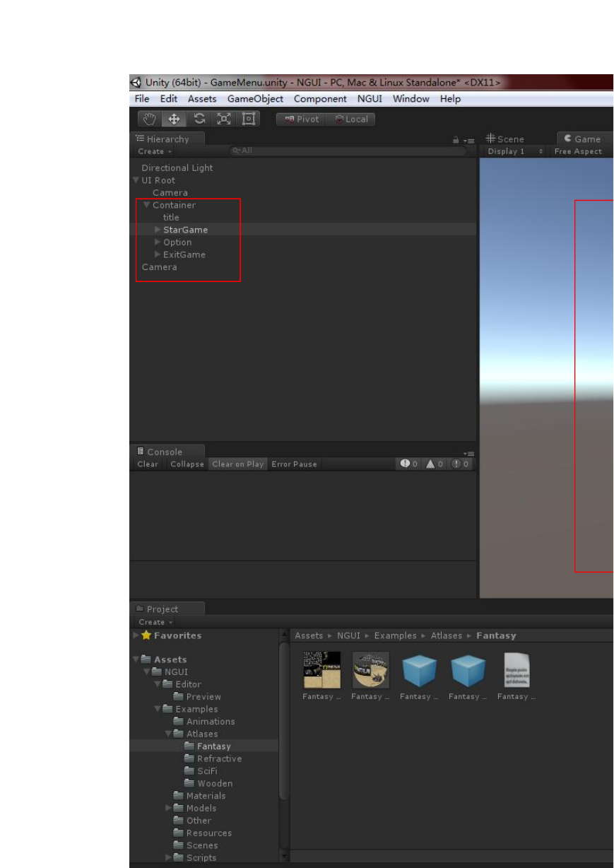
Task: Select the Rotate tool
Action: point(199,119)
